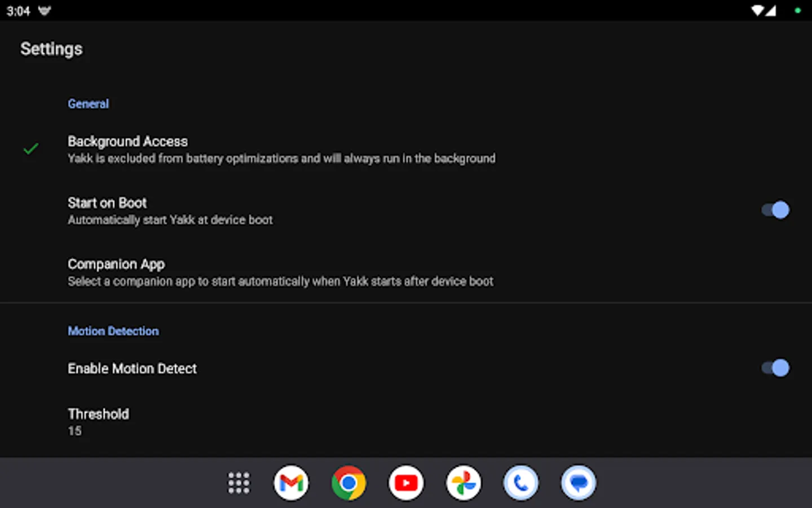Click the Settings title

tap(51, 49)
